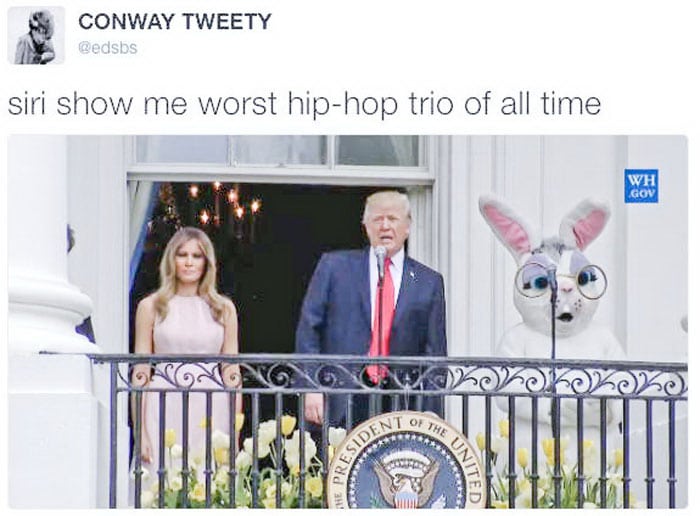Click the woman in the pink dress
The width and height of the screenshot is (700, 516).
[187, 339]
